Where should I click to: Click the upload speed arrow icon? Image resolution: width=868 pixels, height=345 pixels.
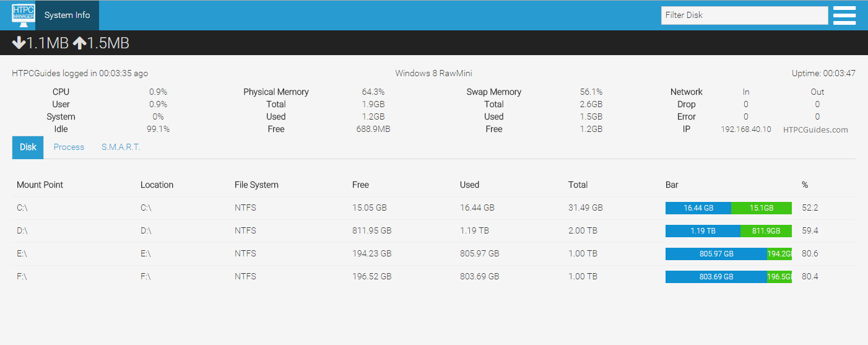(x=79, y=43)
